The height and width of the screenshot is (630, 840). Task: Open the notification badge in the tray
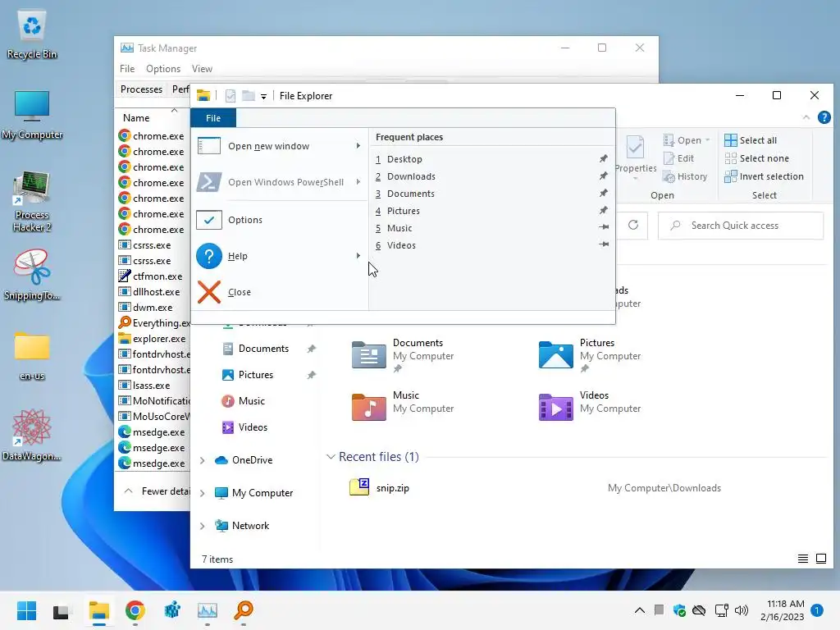tap(817, 609)
